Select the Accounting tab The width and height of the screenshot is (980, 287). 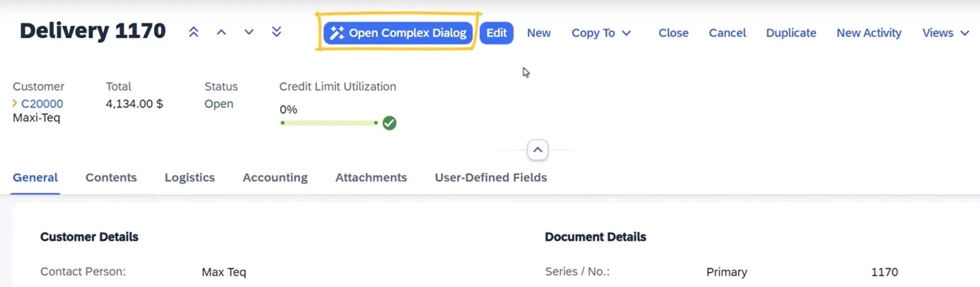275,178
